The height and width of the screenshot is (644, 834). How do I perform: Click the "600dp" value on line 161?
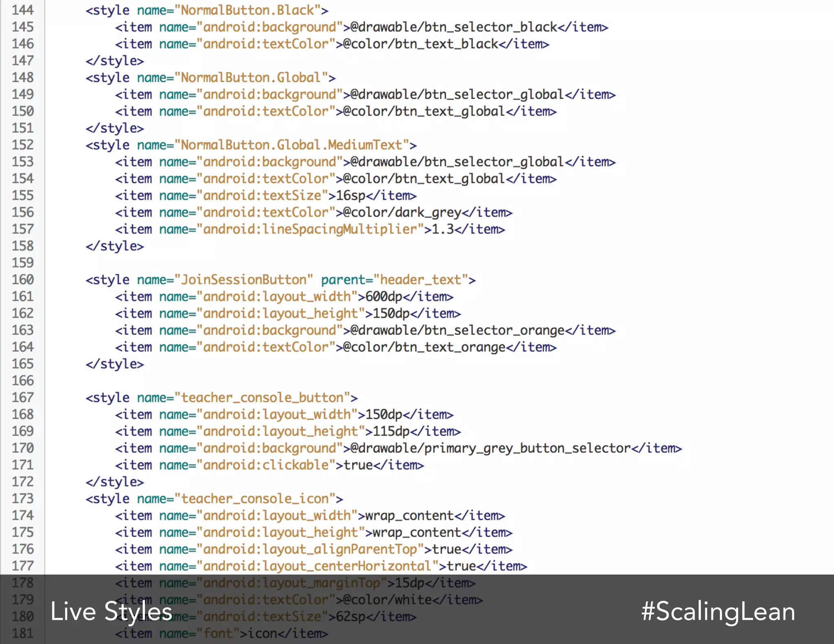(384, 296)
